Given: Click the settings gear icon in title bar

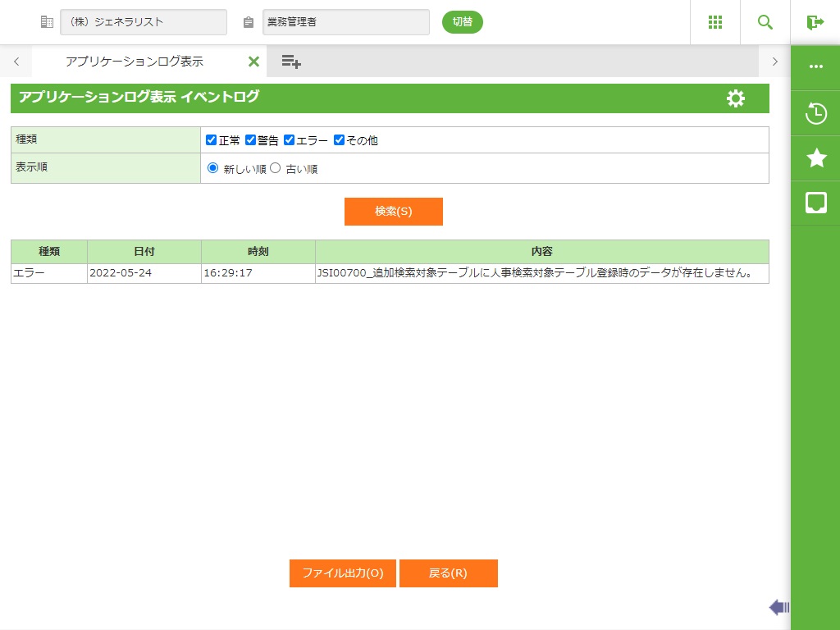Looking at the screenshot, I should pos(736,98).
